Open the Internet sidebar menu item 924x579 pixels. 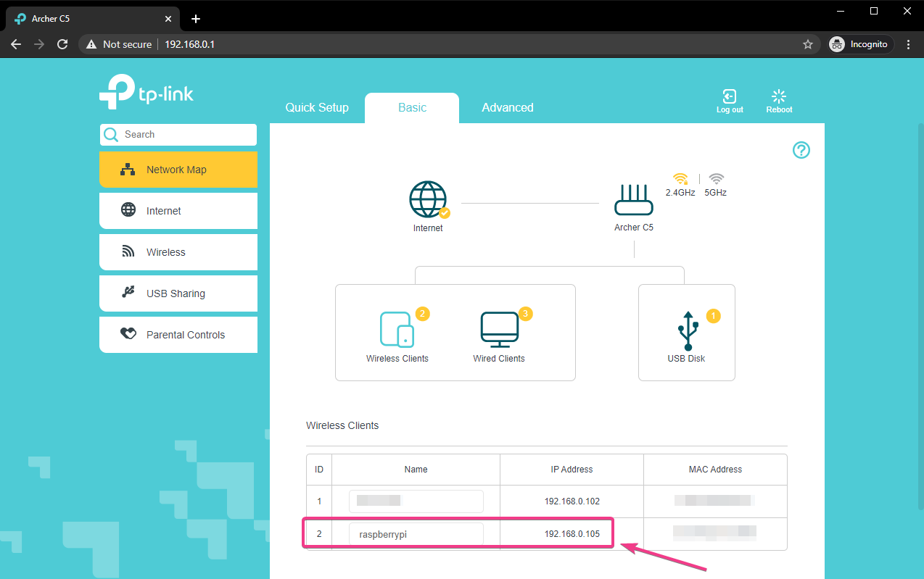pyautogui.click(x=178, y=211)
